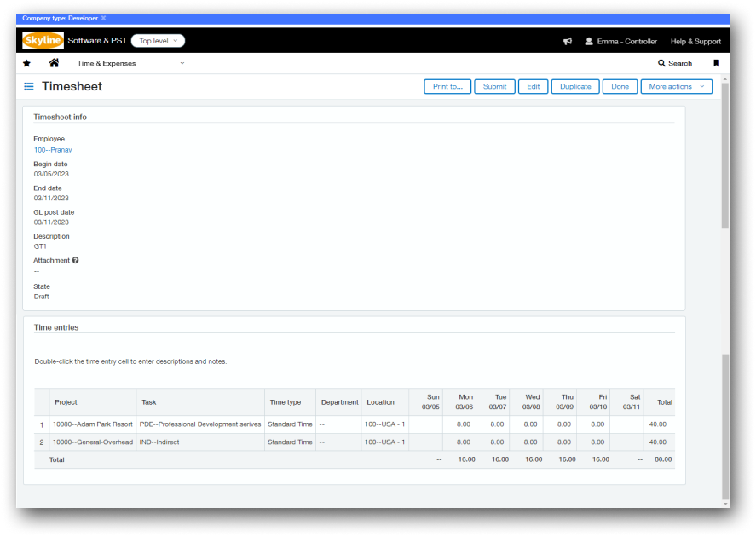Click the search magnifier icon

point(661,63)
